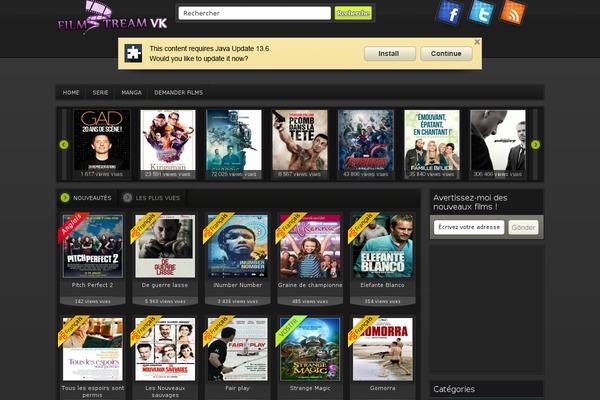This screenshot has width=600, height=400.
Task: Open the Pitch Perfect 2 poster
Action: coord(93,246)
